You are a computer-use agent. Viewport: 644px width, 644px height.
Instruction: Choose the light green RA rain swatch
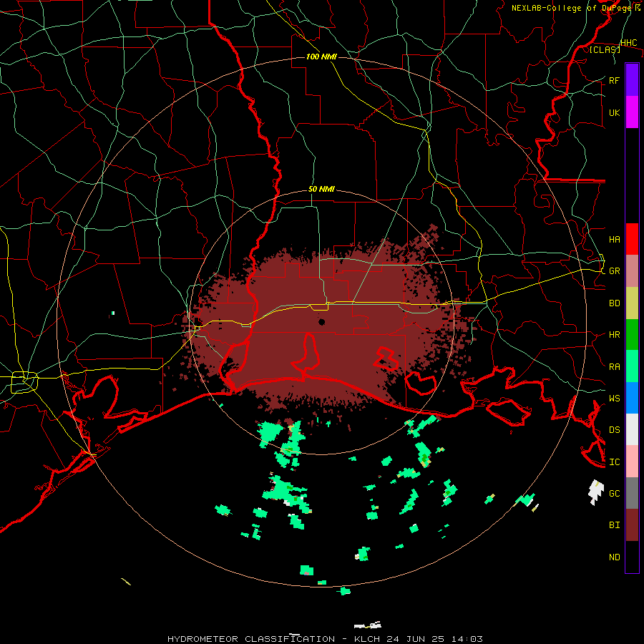pyautogui.click(x=632, y=366)
